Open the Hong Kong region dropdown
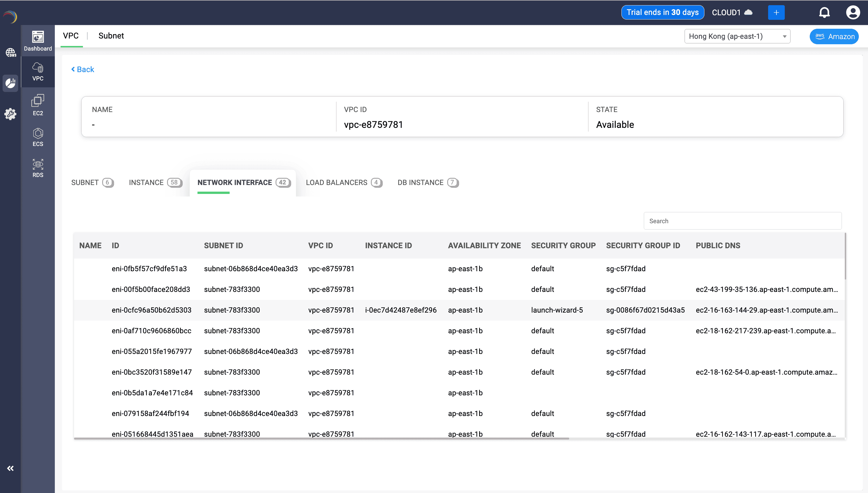Screen dimensions: 868x493 tap(737, 36)
